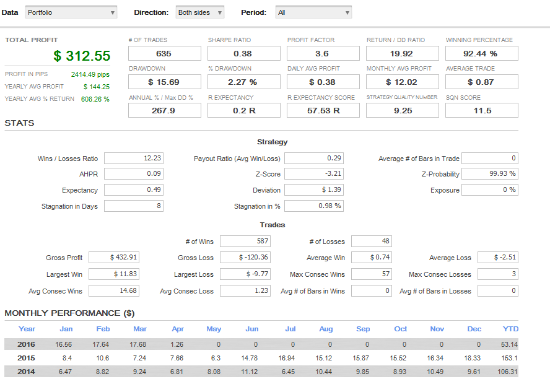Click Payout Ratio field 0.29
Image resolution: width=550 pixels, height=392 pixels.
pyautogui.click(x=314, y=158)
